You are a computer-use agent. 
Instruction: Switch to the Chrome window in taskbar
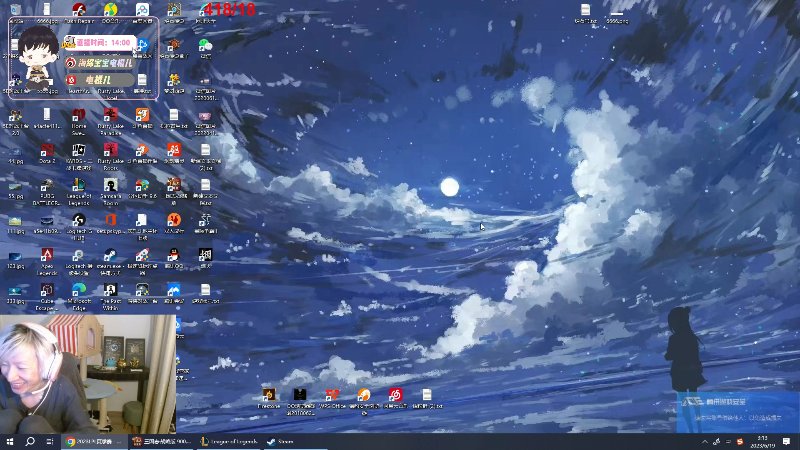[x=92, y=441]
